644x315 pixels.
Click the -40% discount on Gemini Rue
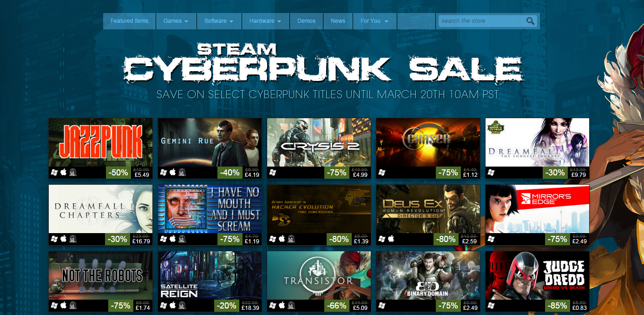click(229, 173)
